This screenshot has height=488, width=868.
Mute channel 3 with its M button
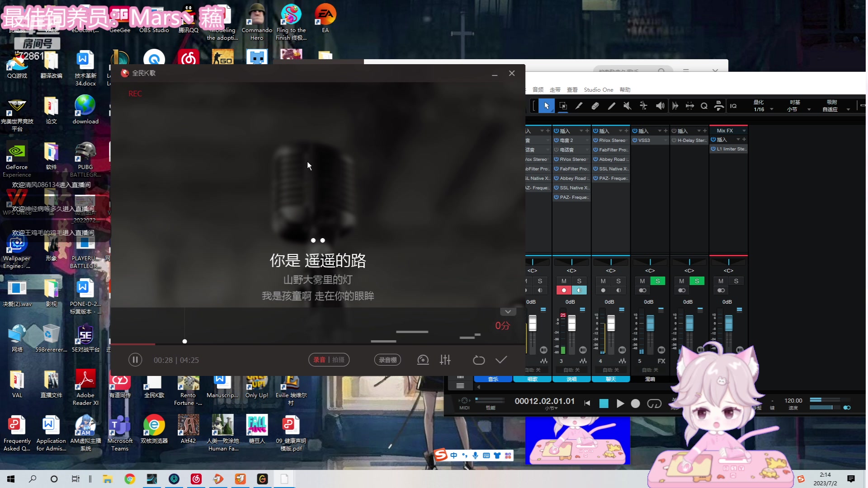click(x=564, y=281)
